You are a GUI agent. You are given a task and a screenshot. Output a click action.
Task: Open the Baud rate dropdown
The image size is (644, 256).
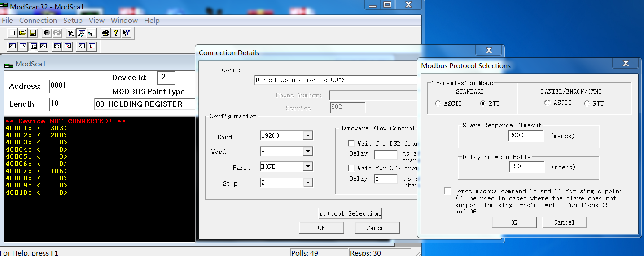click(x=307, y=136)
